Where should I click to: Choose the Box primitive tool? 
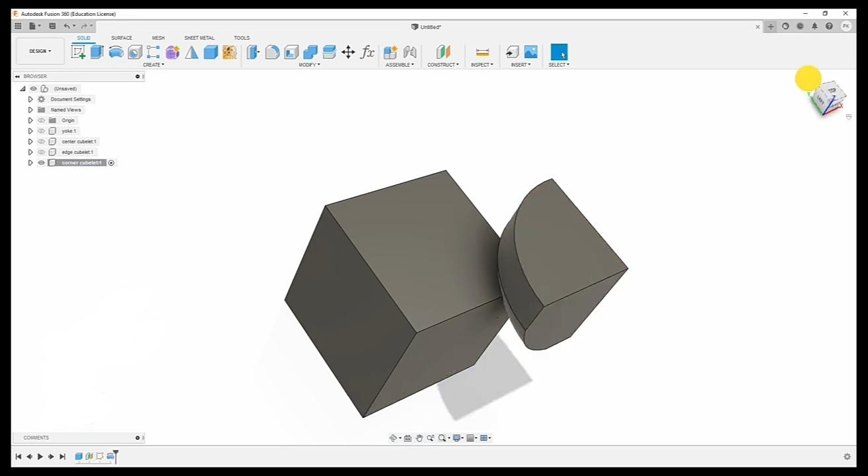point(211,52)
